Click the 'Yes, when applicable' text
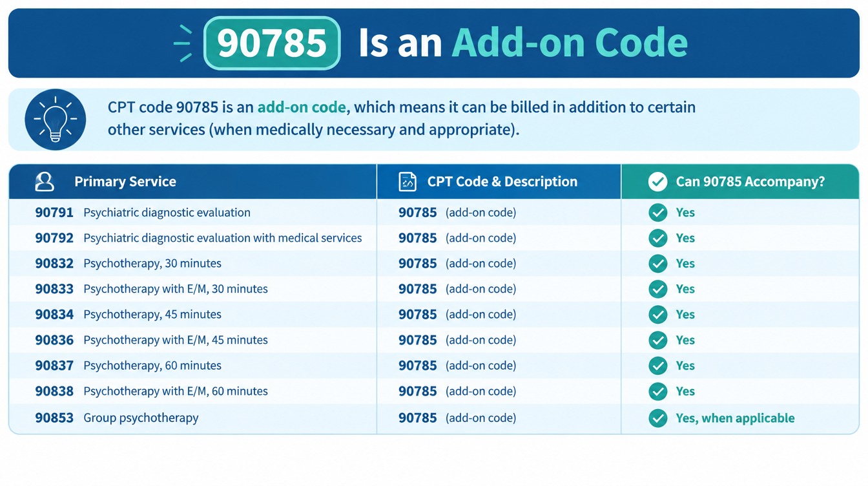The image size is (868, 486). [x=735, y=418]
